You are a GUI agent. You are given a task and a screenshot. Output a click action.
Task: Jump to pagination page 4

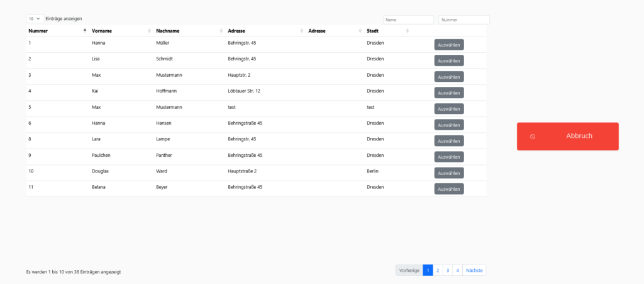coord(457,270)
